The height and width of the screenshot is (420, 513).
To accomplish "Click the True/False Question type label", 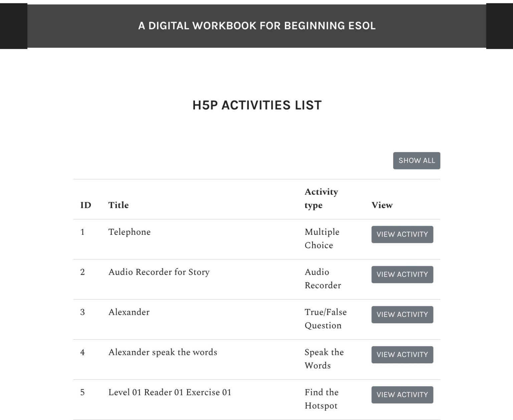I will pyautogui.click(x=325, y=319).
